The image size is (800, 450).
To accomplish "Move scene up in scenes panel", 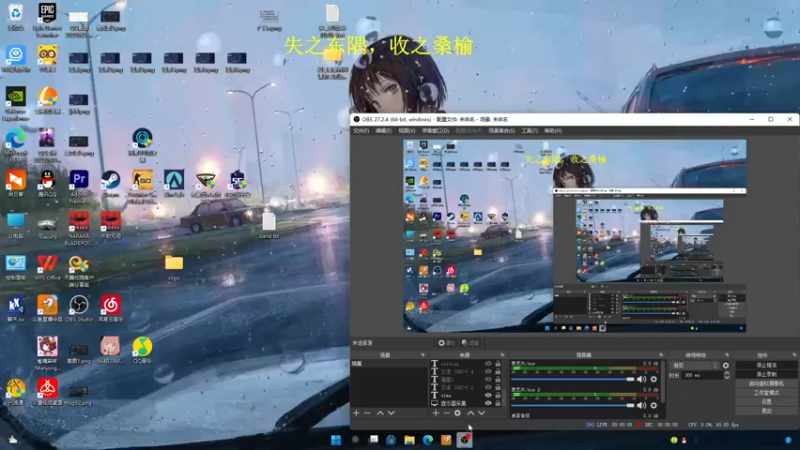I will [x=380, y=413].
